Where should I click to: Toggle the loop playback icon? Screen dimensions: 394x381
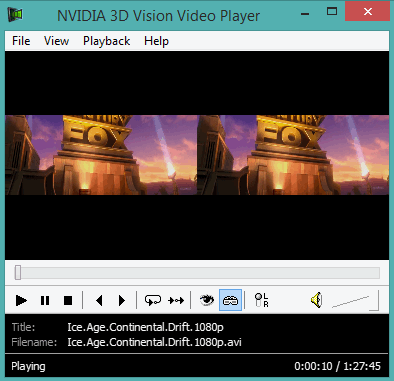153,300
